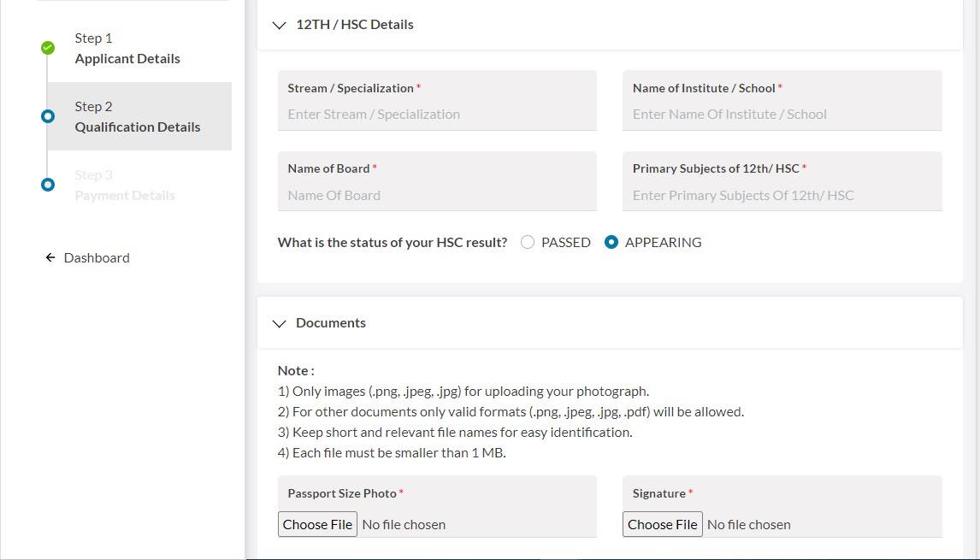
Task: Click the Step 2 circle marker icon
Action: [48, 116]
